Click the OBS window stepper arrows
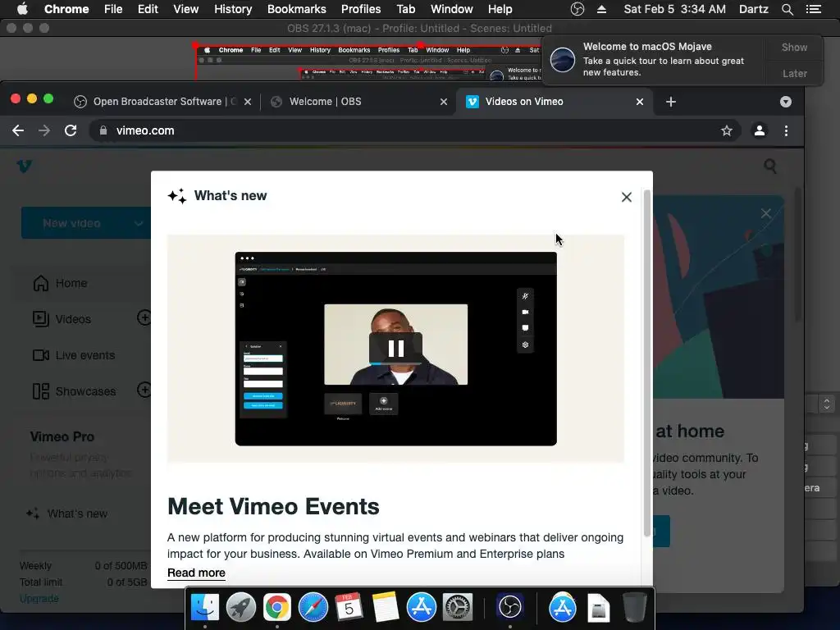The height and width of the screenshot is (630, 840). tap(827, 404)
